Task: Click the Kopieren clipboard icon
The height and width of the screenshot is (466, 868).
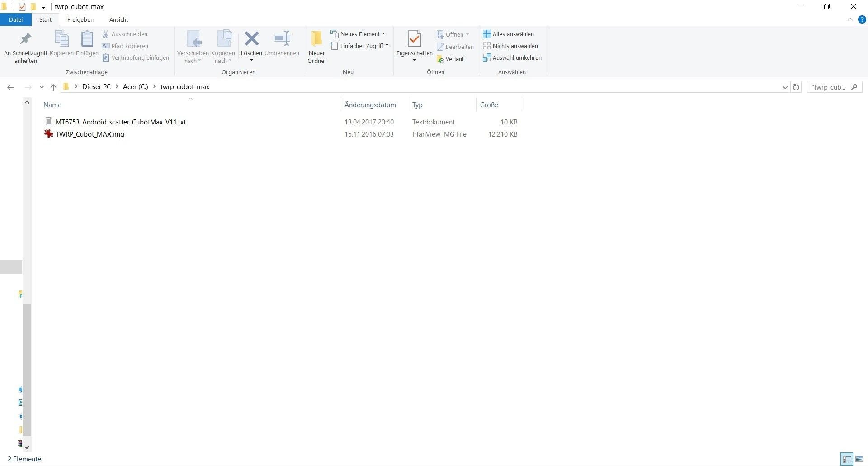Action: [61, 39]
